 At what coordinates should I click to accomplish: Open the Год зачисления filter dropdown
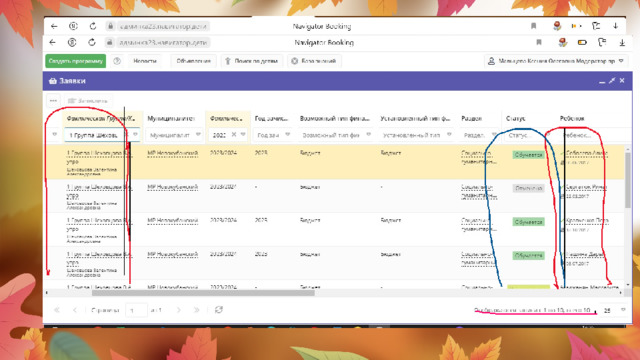click(287, 134)
